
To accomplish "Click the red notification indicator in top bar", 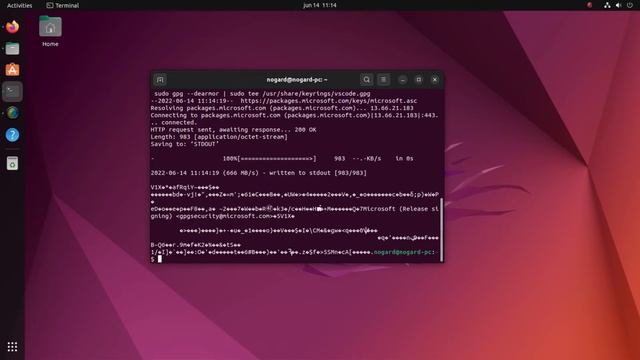I will 589,5.
